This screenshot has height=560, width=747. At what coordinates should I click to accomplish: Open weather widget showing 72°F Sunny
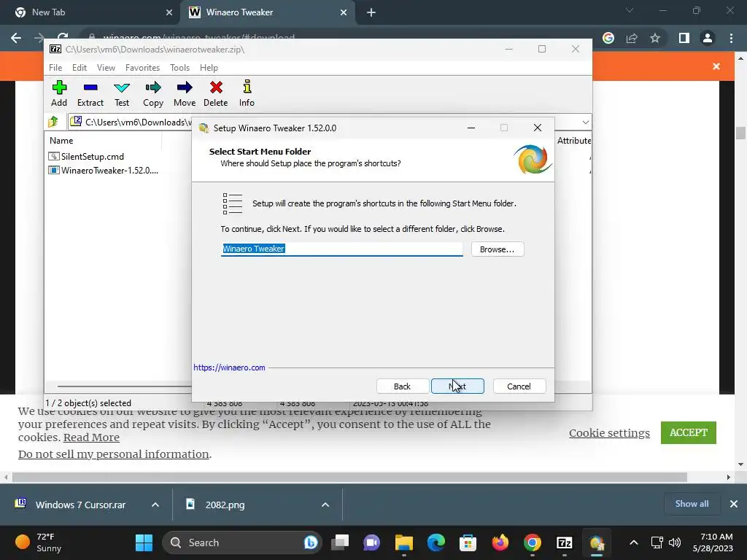[38, 542]
